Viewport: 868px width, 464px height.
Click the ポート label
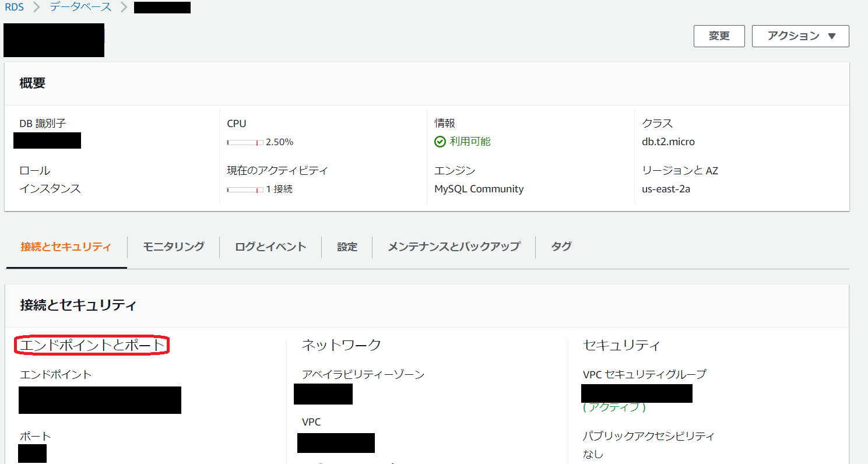coord(36,436)
